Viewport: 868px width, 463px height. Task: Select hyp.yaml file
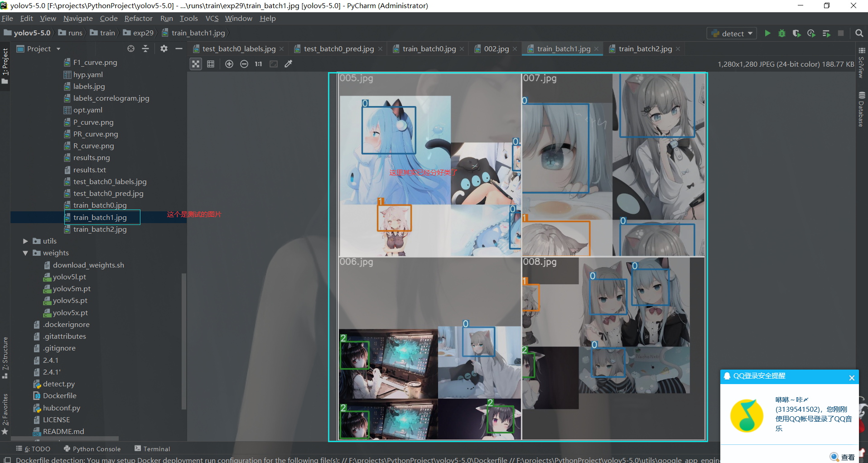(88, 75)
